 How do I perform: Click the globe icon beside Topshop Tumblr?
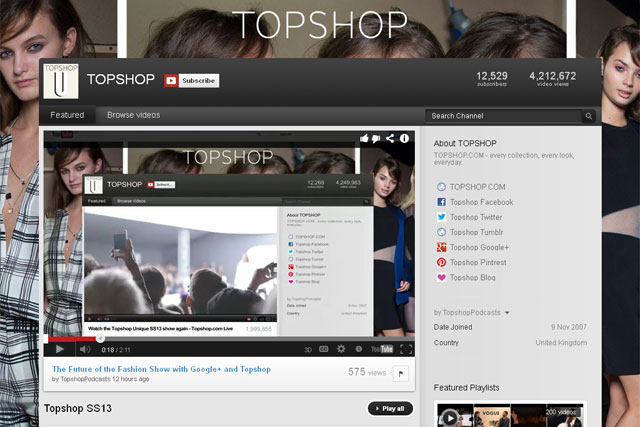coord(441,232)
